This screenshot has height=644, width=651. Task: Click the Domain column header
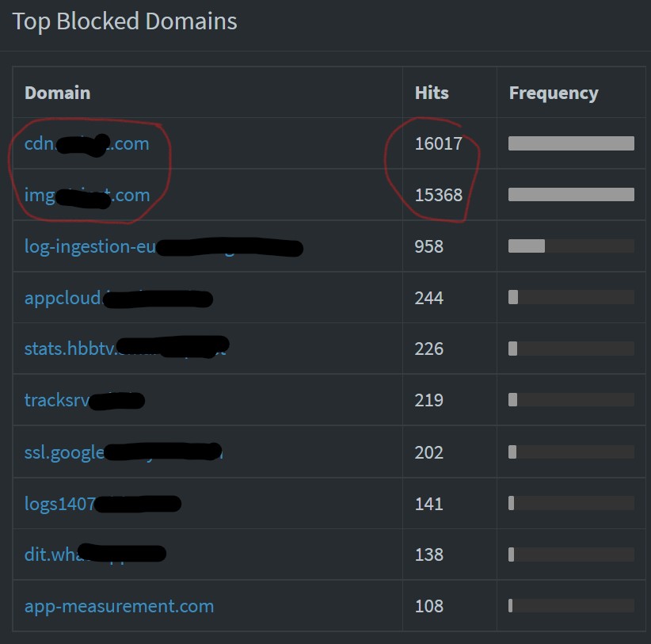tap(58, 93)
